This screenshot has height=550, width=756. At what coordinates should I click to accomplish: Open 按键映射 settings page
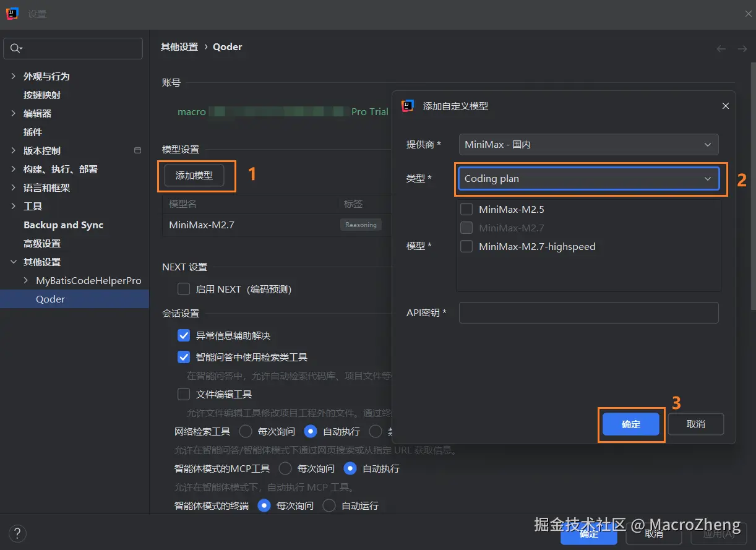[42, 95]
